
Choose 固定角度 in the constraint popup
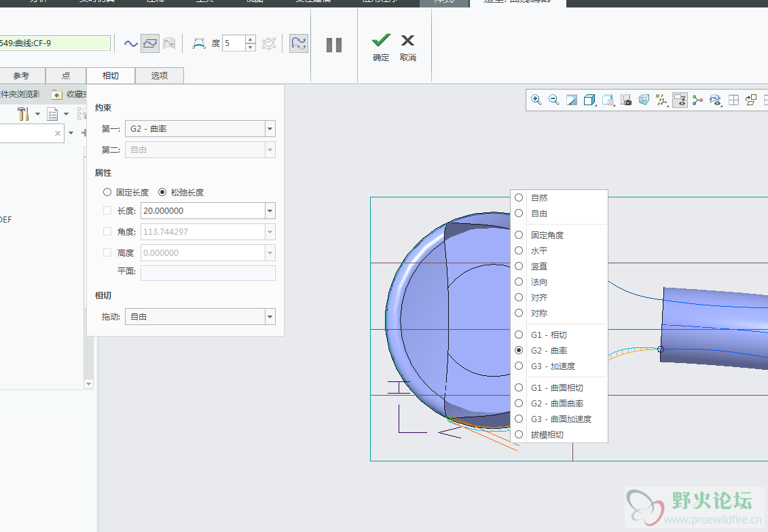tap(559, 235)
